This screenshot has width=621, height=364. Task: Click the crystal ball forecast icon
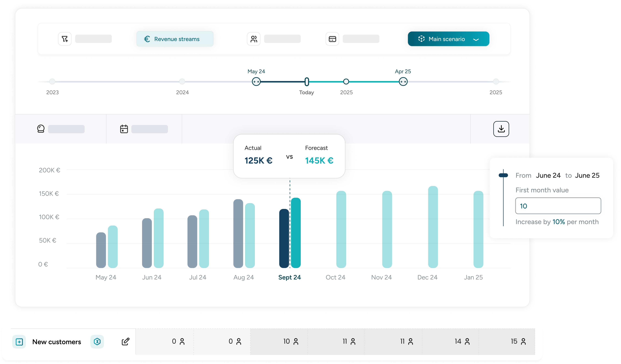[x=41, y=129]
